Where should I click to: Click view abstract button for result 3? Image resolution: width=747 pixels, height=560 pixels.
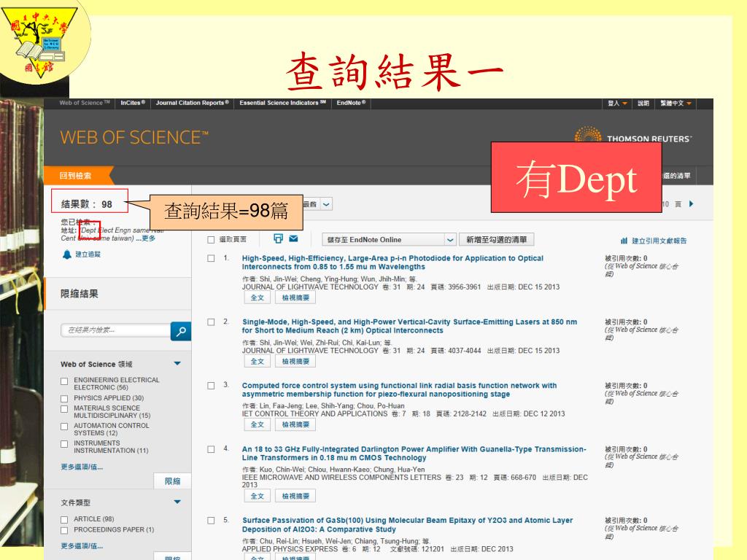[295, 425]
